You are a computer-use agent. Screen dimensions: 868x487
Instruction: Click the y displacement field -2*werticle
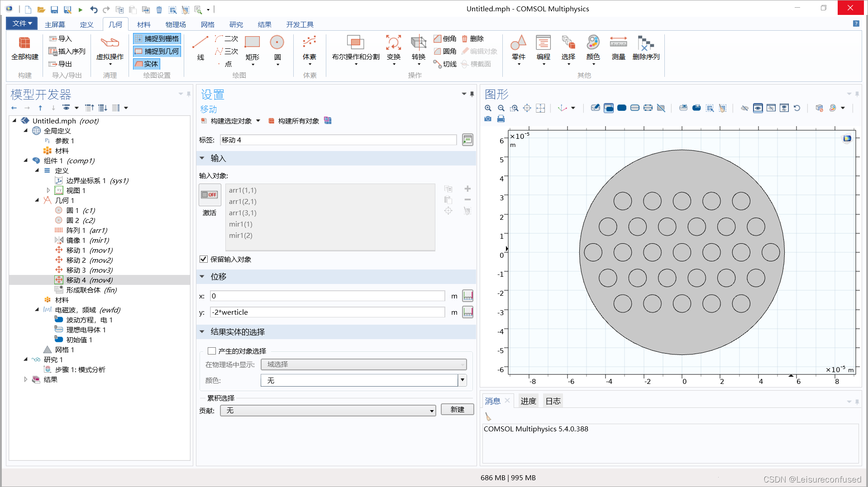click(x=328, y=312)
